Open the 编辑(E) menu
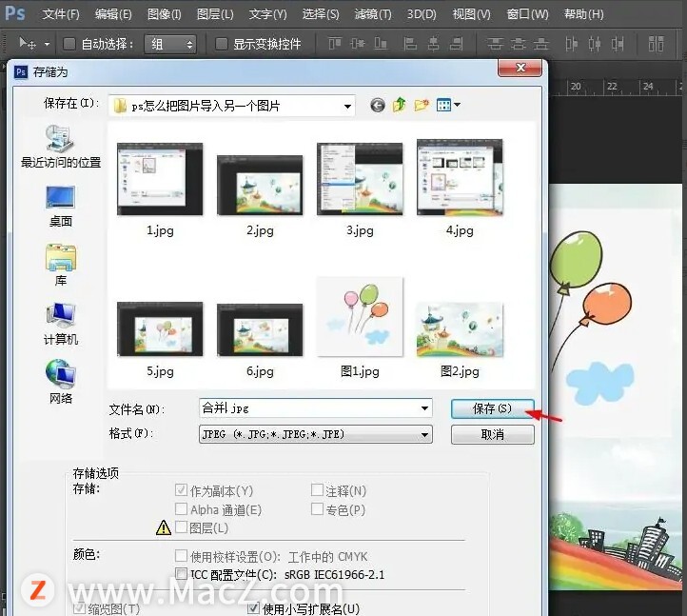Screen dimensions: 687x616 113,14
